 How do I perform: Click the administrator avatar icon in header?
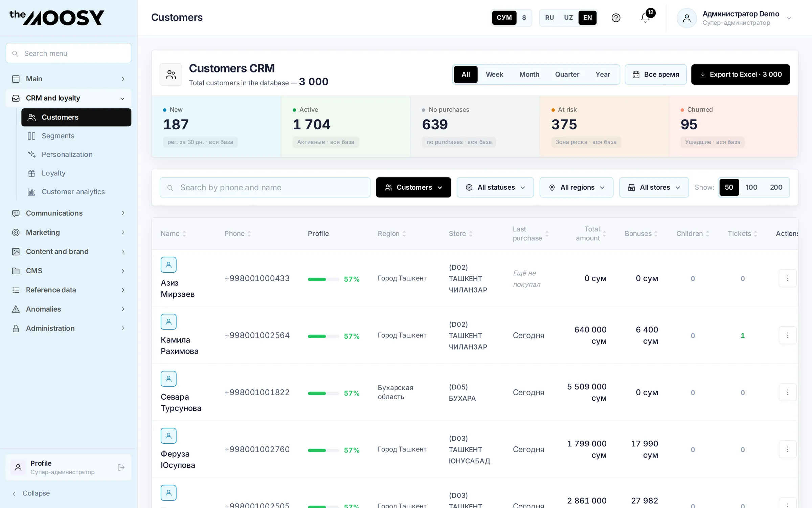(x=686, y=18)
